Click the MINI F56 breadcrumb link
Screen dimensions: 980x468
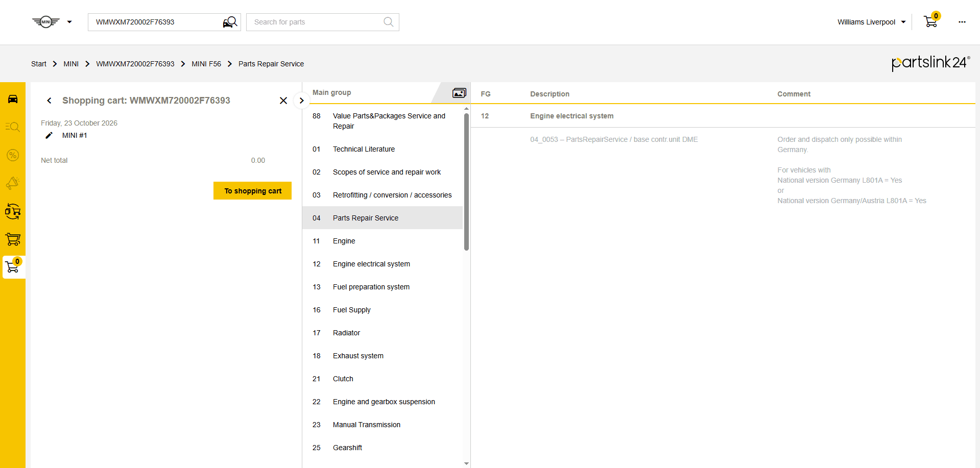tap(206, 64)
